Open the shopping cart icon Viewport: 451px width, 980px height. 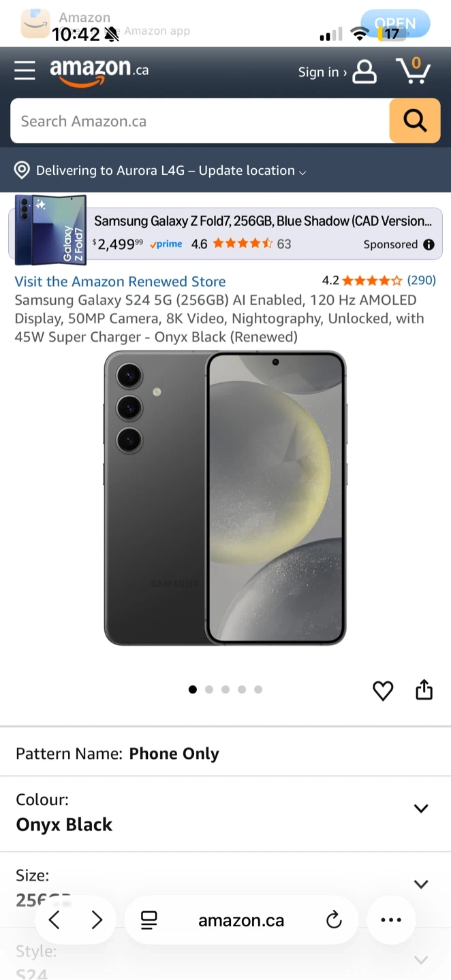[413, 70]
